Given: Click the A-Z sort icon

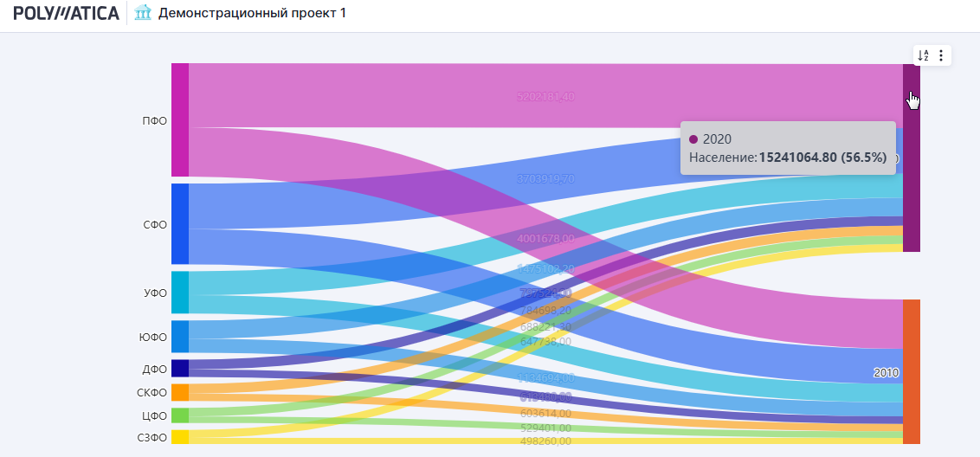Looking at the screenshot, I should tap(923, 55).
